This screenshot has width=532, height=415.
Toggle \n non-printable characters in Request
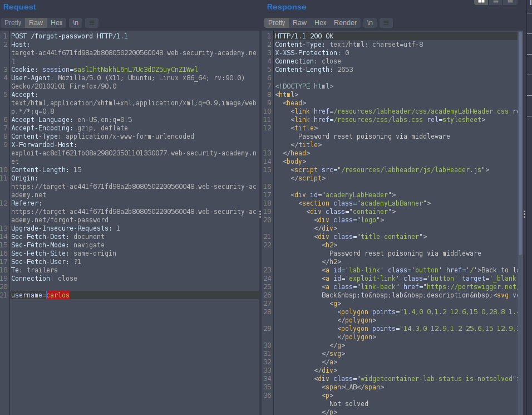point(75,23)
